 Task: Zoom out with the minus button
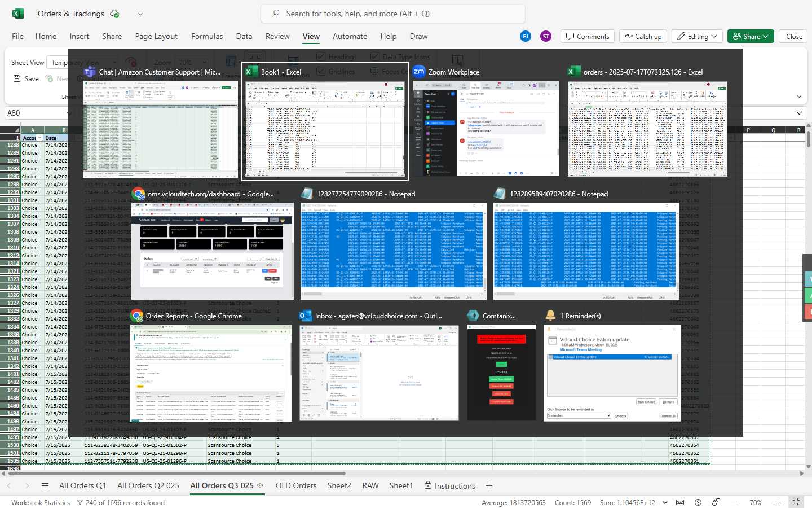pyautogui.click(x=734, y=502)
